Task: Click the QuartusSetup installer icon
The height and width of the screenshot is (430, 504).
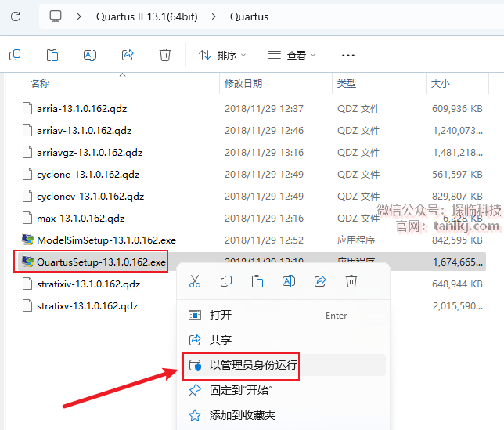Action: point(27,262)
